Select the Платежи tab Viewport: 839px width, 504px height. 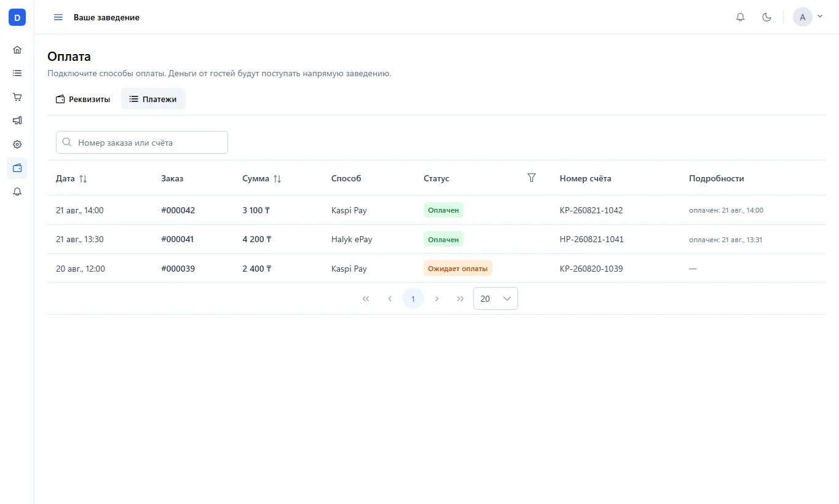(153, 99)
